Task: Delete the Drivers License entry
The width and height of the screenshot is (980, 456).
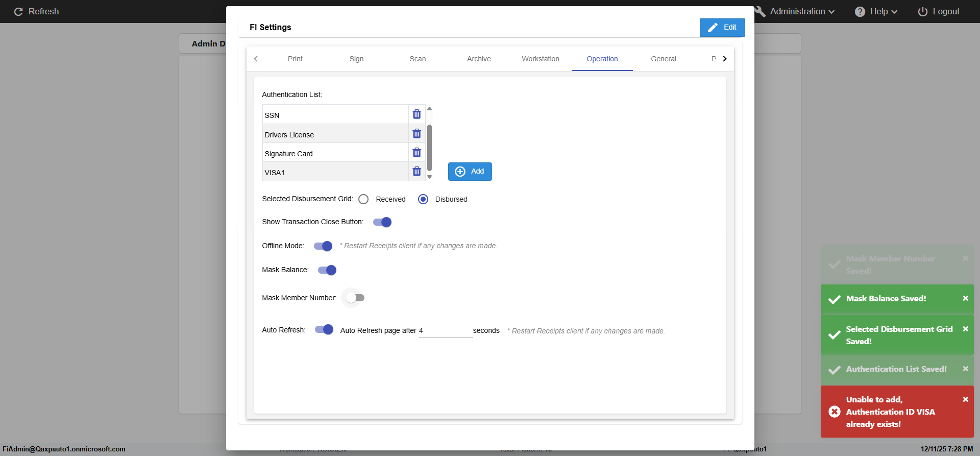Action: (x=416, y=134)
